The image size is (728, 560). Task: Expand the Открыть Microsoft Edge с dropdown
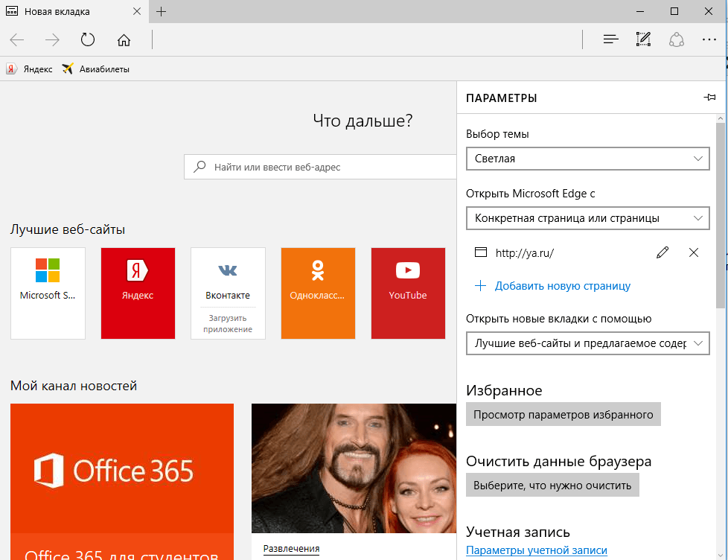pyautogui.click(x=587, y=218)
